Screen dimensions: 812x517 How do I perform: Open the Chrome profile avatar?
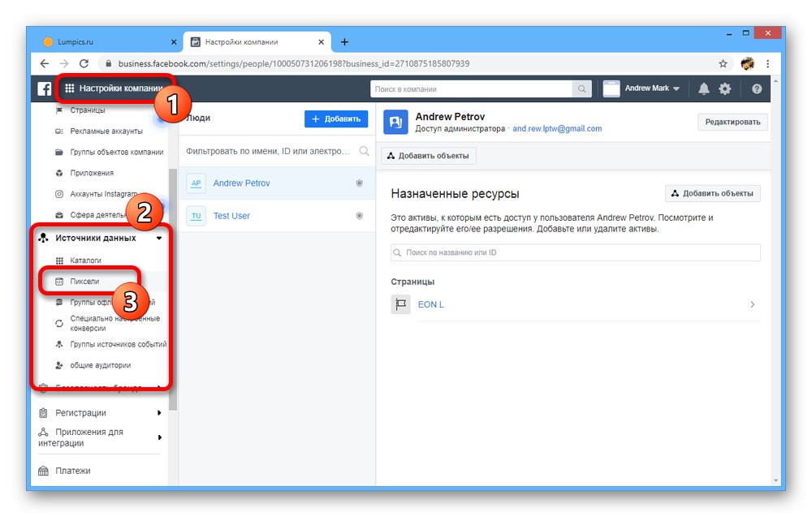747,63
